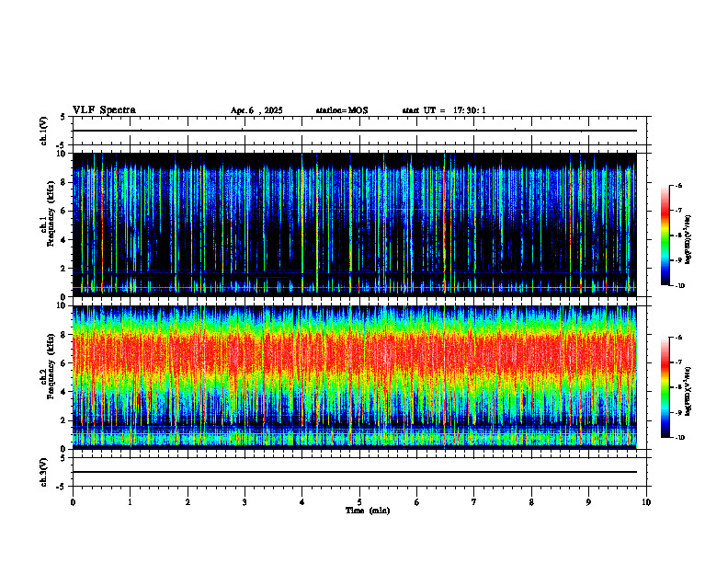Image resolution: width=728 pixels, height=563 pixels.
Task: Click the ch.2 spectrogram color bar
Action: pyautogui.click(x=665, y=387)
